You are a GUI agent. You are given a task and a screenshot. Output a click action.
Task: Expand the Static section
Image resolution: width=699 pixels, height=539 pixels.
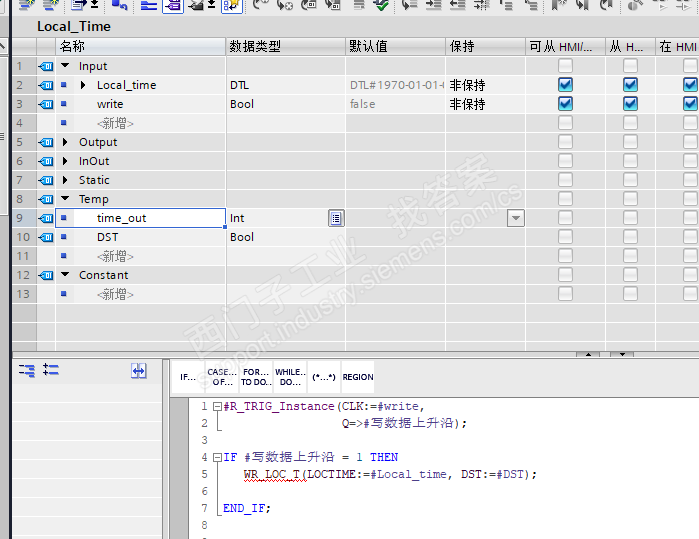tap(65, 180)
